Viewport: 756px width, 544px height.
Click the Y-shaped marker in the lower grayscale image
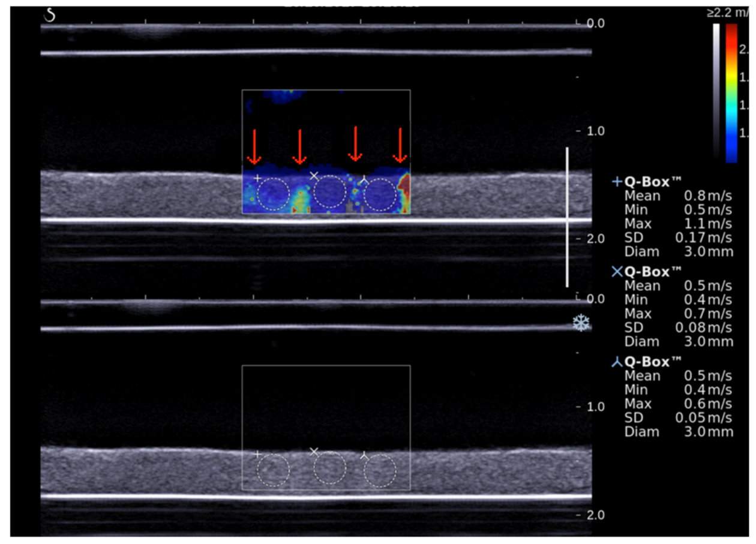click(x=364, y=455)
